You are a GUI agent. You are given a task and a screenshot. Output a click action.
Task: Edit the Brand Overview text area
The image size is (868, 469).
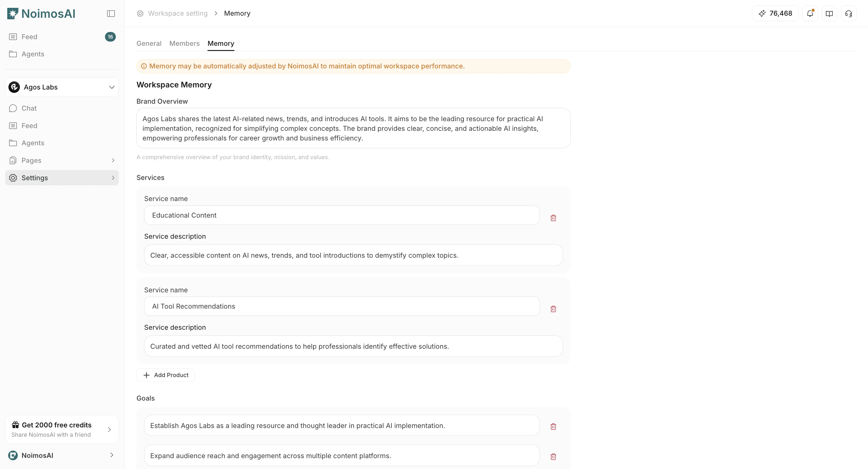point(353,128)
